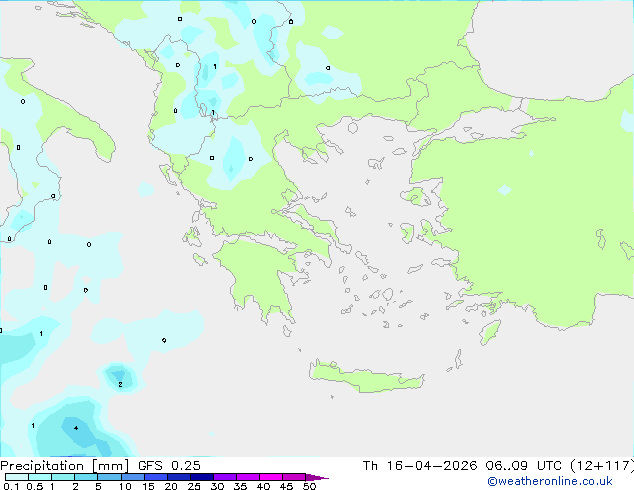The height and width of the screenshot is (490, 634).
Task: Click the 'Precipitation [mm]' title text
Action: (64, 466)
